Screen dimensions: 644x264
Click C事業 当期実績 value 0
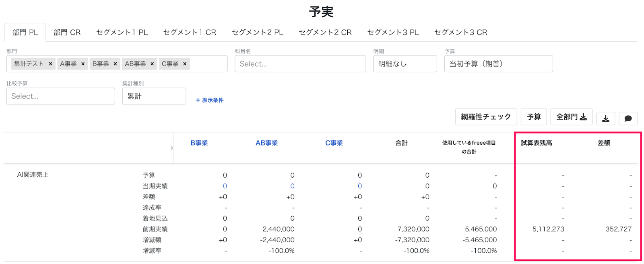pyautogui.click(x=360, y=186)
